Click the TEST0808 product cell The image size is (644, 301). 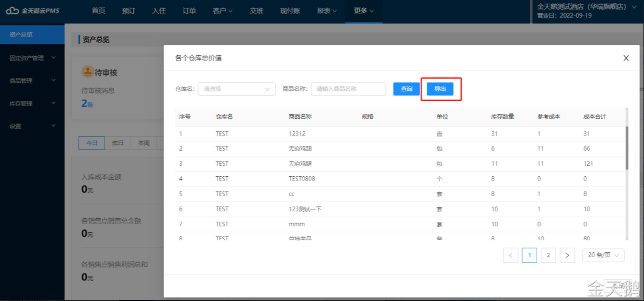click(x=302, y=179)
